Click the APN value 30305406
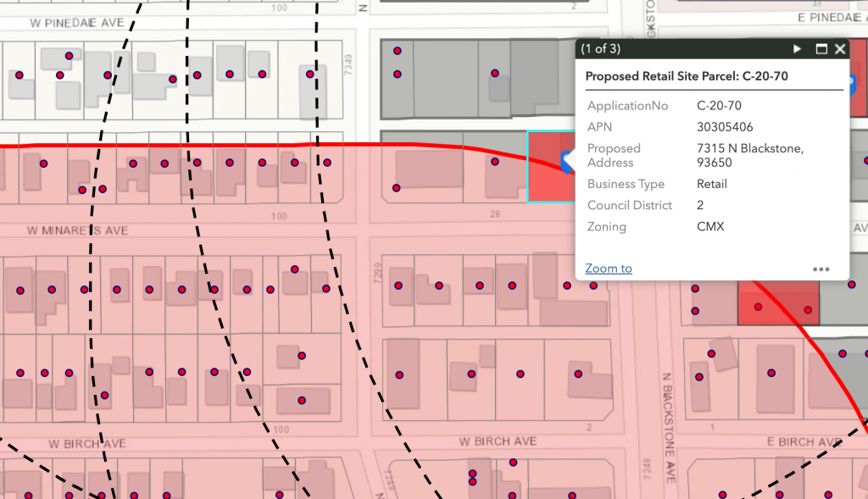Image resolution: width=868 pixels, height=499 pixels. point(725,127)
